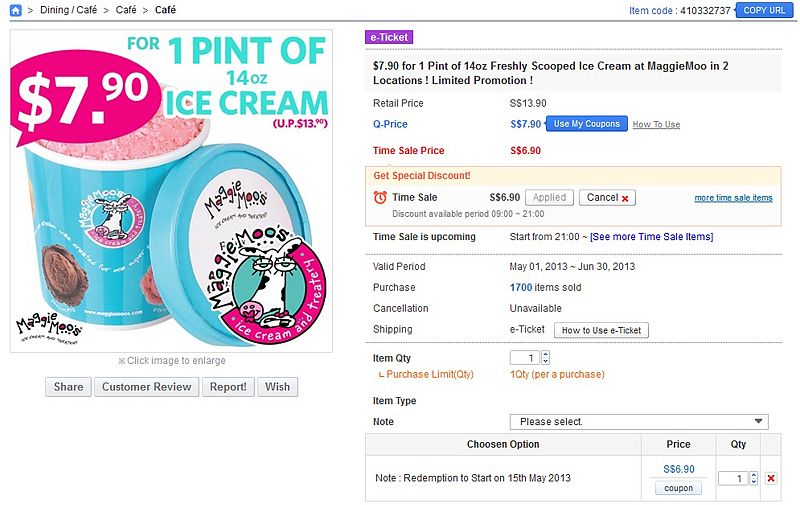Increase Item Qty with up arrow
The image size is (800, 505).
coord(546,354)
